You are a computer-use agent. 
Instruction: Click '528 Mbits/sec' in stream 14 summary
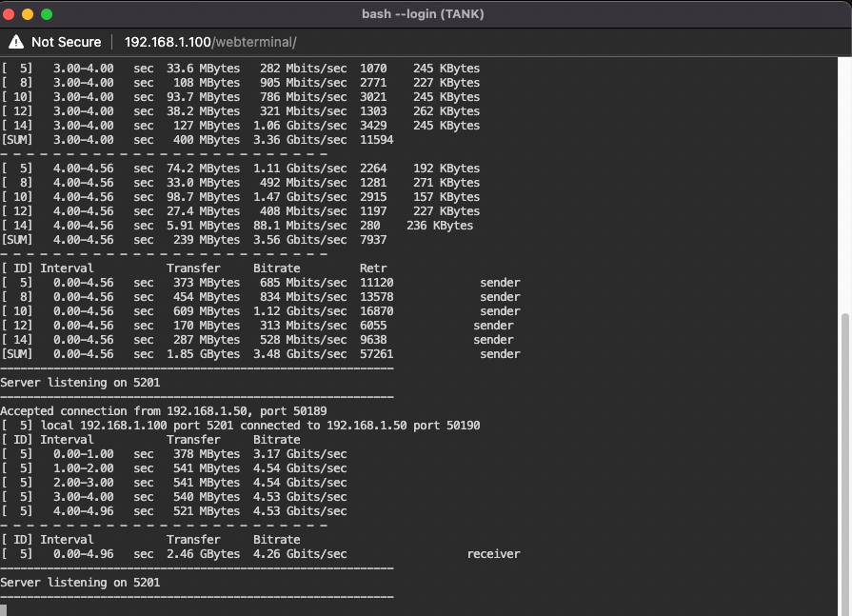[x=304, y=340]
